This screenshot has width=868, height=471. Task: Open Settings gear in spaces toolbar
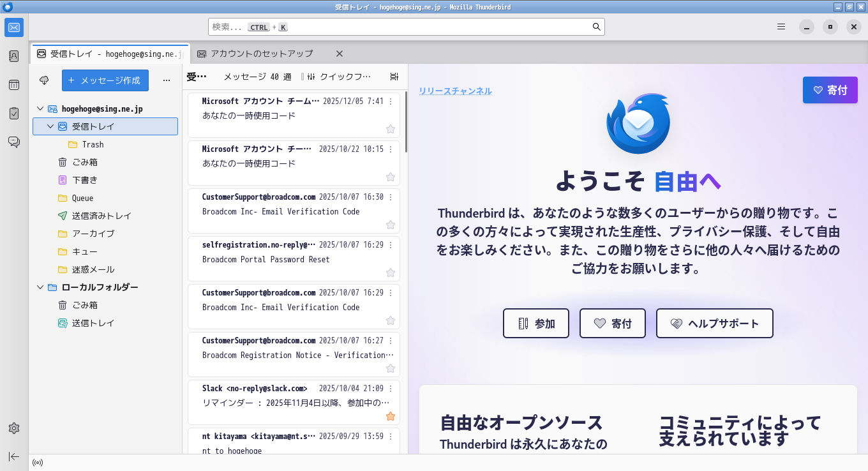(x=14, y=428)
